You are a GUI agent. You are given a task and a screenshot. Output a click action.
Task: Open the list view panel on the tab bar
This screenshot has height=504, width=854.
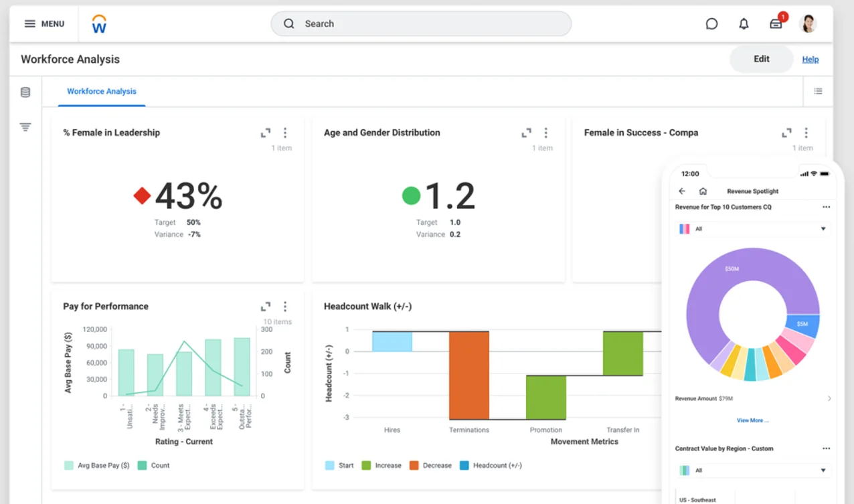point(818,92)
